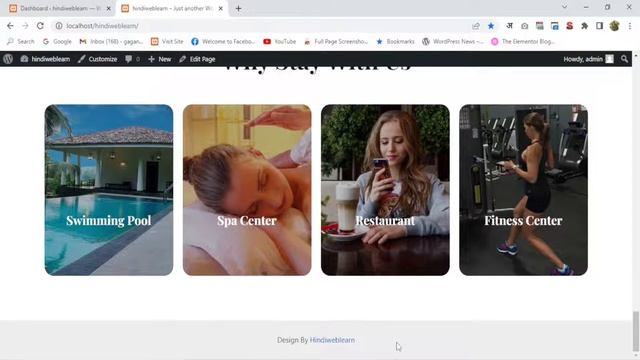Click the page vertical scrollbar thumb
The width and height of the screenshot is (640, 360).
click(x=636, y=331)
